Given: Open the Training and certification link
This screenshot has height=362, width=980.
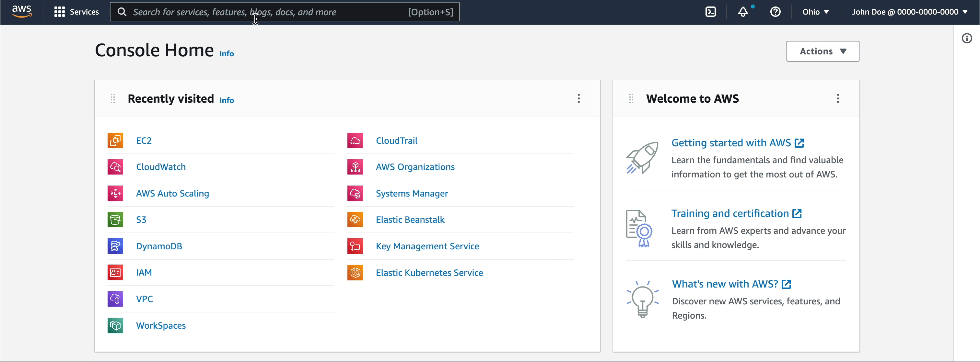Looking at the screenshot, I should coord(730,213).
